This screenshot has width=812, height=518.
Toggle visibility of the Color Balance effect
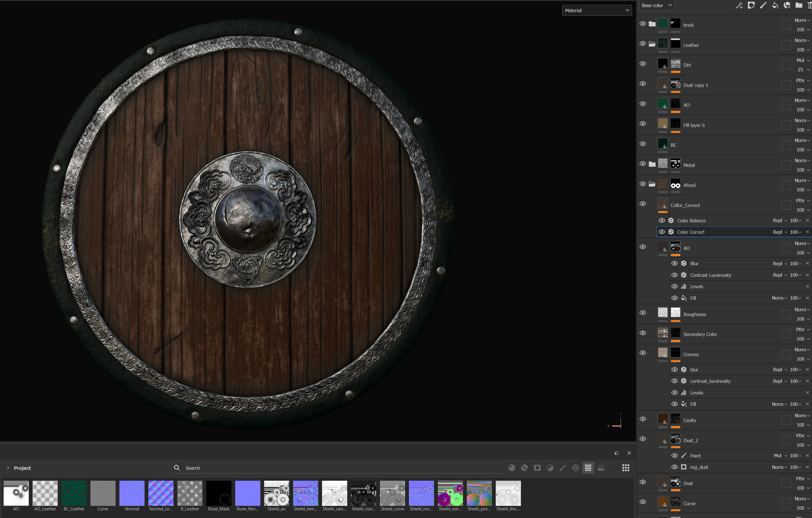click(x=662, y=220)
